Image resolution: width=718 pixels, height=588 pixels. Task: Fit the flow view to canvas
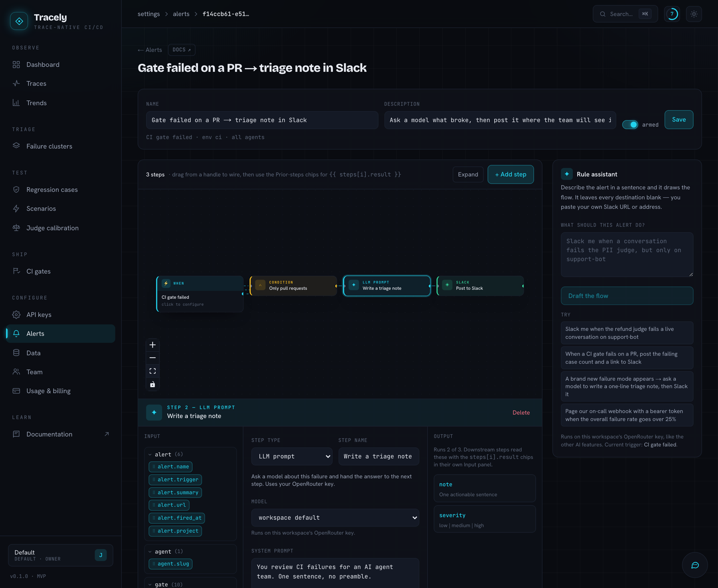(152, 371)
